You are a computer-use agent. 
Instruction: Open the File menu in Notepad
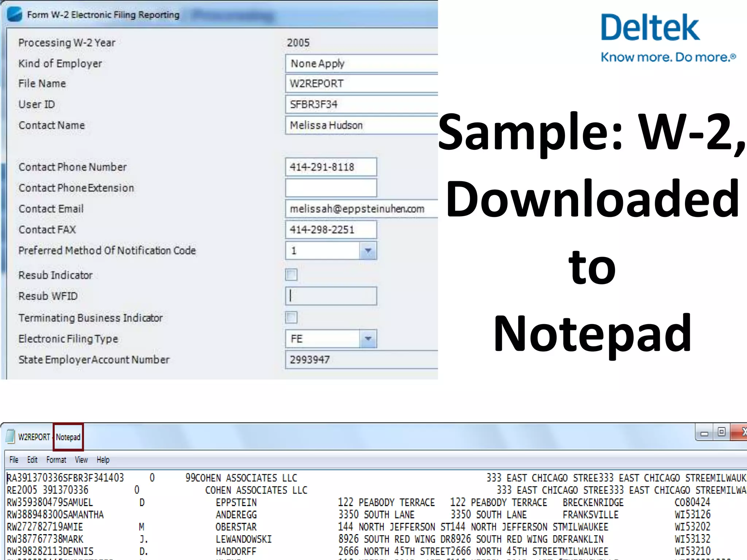pos(14,460)
